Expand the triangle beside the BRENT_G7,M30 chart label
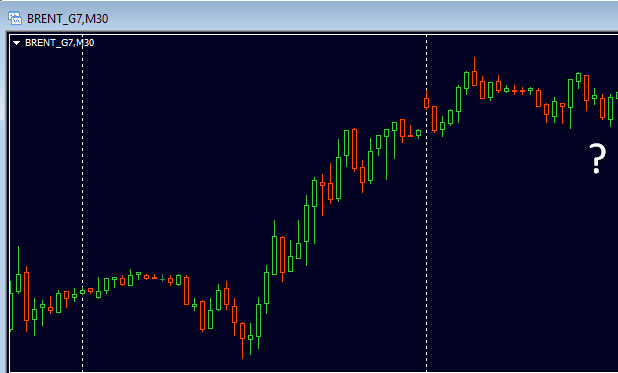This screenshot has width=618, height=373. [x=17, y=43]
